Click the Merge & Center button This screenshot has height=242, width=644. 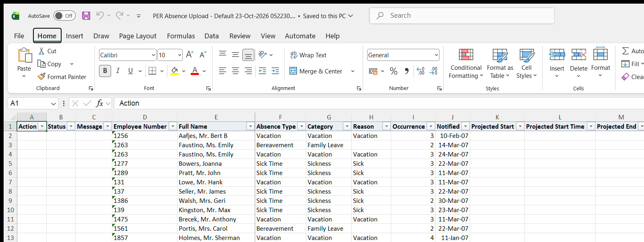(316, 71)
